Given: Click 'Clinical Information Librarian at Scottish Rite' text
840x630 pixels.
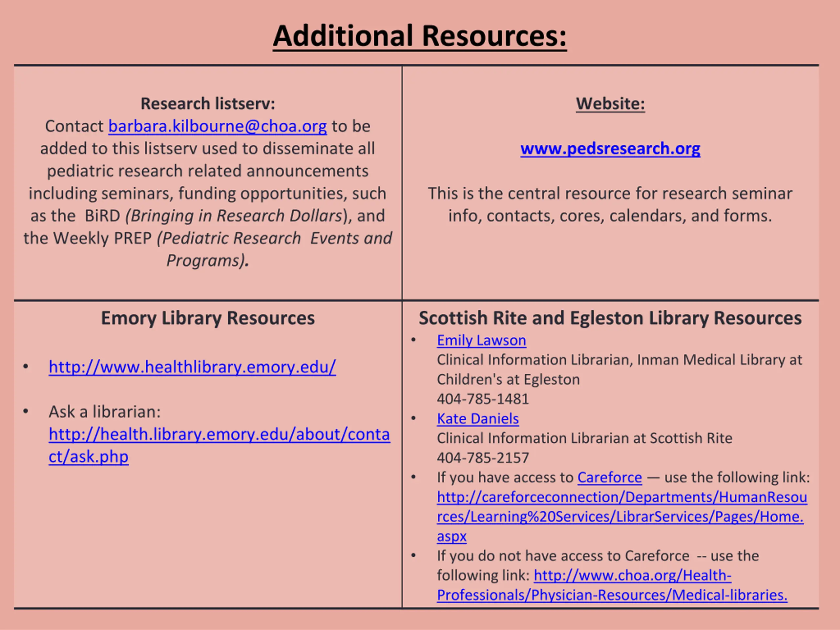Looking at the screenshot, I should 584,438.
